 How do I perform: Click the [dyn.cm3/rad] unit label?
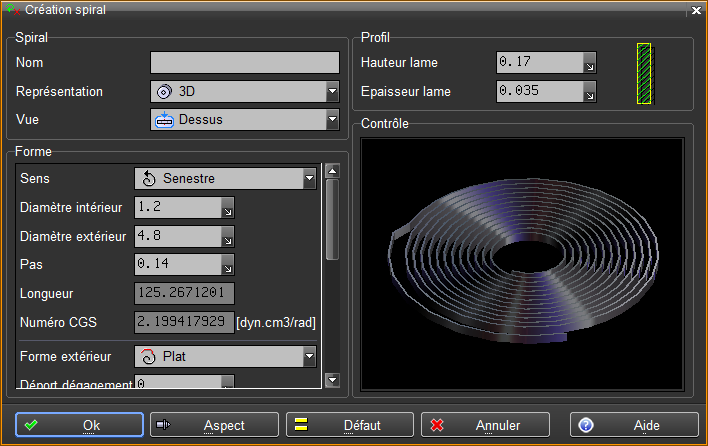(x=276, y=323)
